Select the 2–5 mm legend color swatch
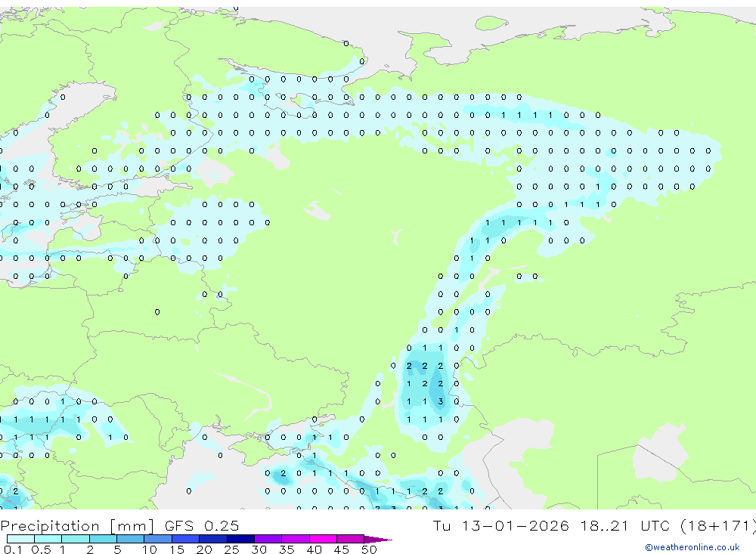The width and height of the screenshot is (756, 554). pyautogui.click(x=103, y=539)
